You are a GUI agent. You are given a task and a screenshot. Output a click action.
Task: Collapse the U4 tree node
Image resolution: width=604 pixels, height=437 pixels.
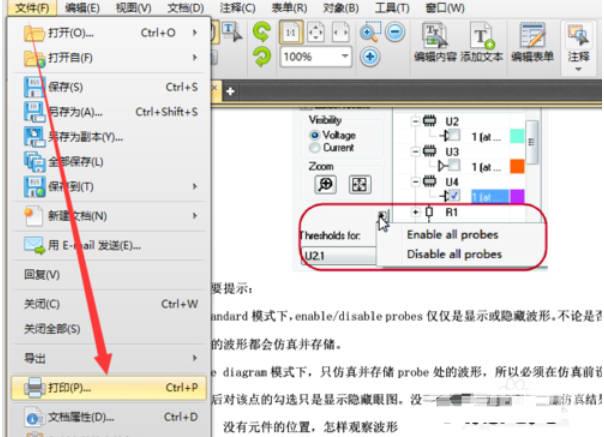pyautogui.click(x=415, y=181)
